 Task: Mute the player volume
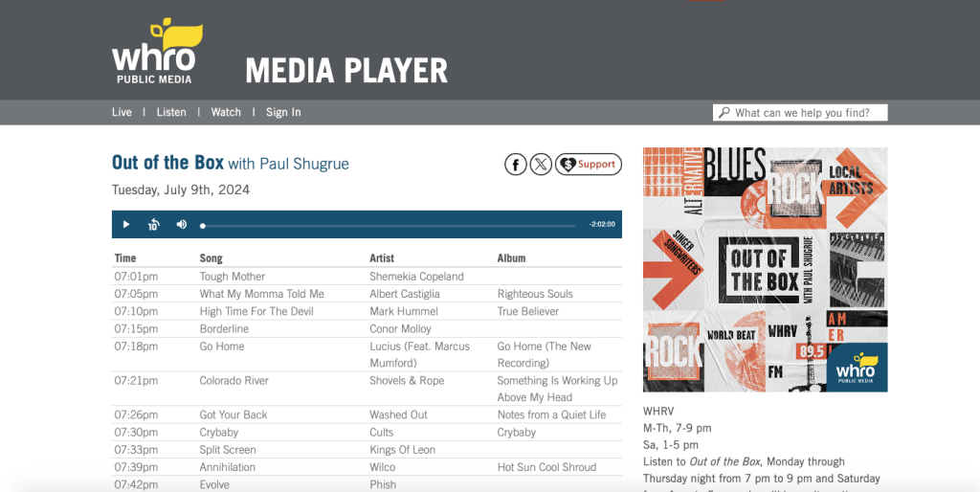[182, 224]
